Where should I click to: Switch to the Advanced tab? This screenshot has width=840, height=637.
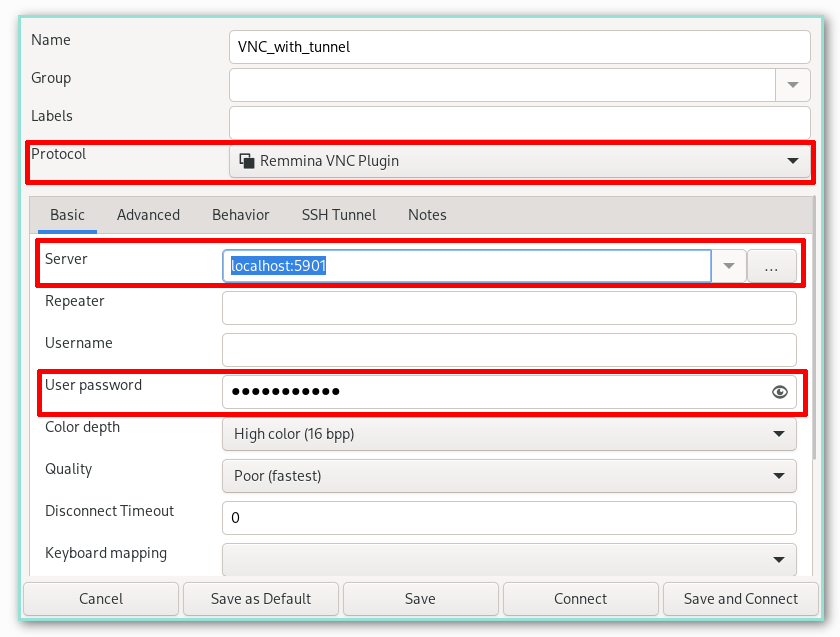148,215
